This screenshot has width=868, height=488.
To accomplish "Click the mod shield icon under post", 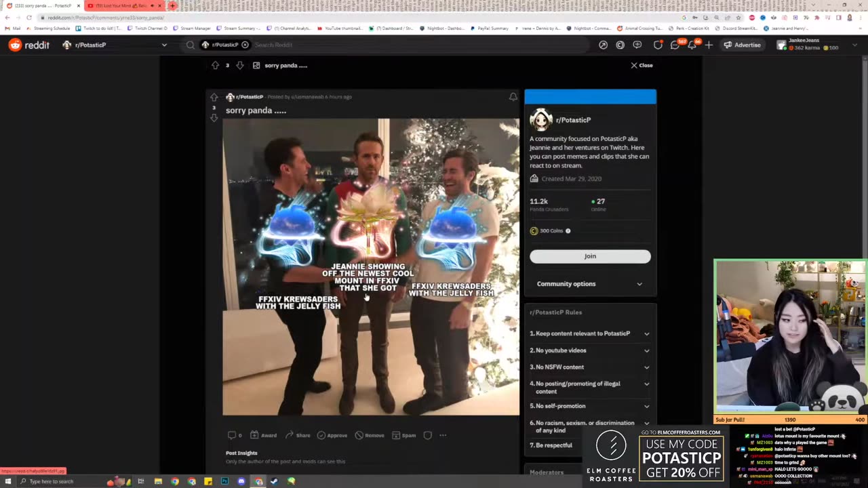I will pos(428,435).
